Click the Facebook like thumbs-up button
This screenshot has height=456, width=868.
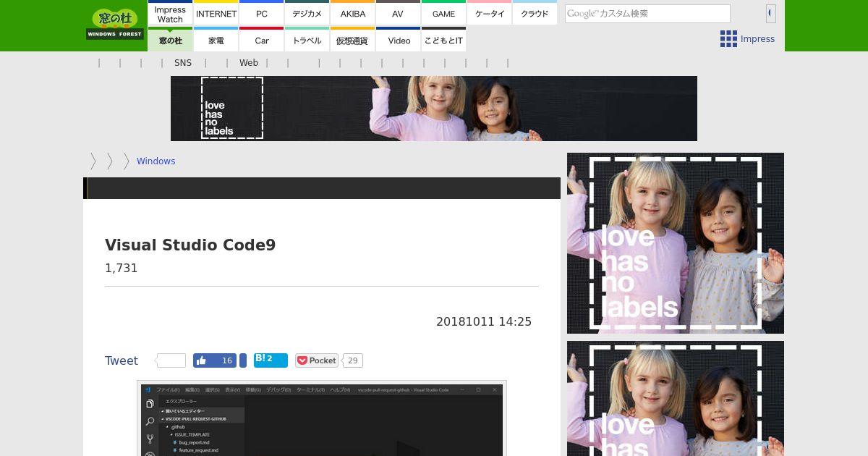(x=215, y=360)
